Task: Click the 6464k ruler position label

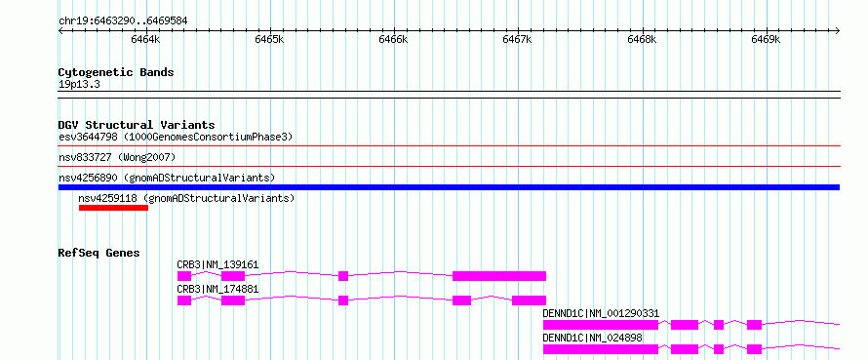Action: point(145,39)
